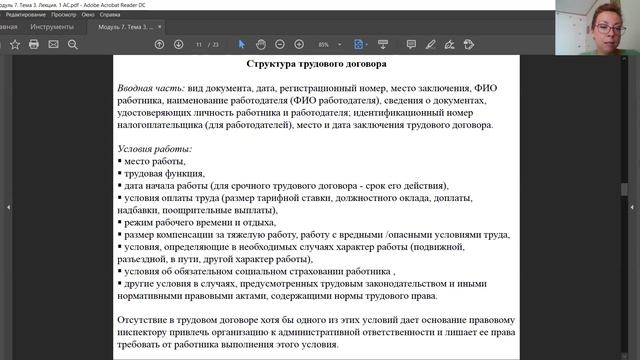This screenshot has height=360, width=640.
Task: Activate the hand pan tool
Action: (x=260, y=44)
